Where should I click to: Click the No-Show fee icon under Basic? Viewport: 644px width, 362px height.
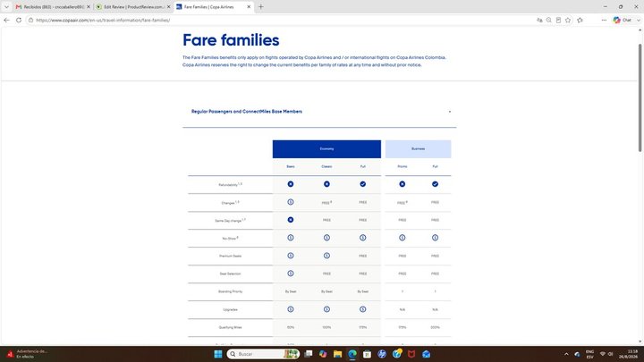coord(291,238)
